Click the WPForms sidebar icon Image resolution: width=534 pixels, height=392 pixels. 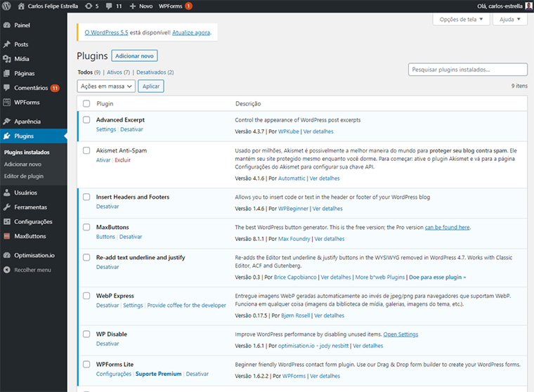pos(7,102)
